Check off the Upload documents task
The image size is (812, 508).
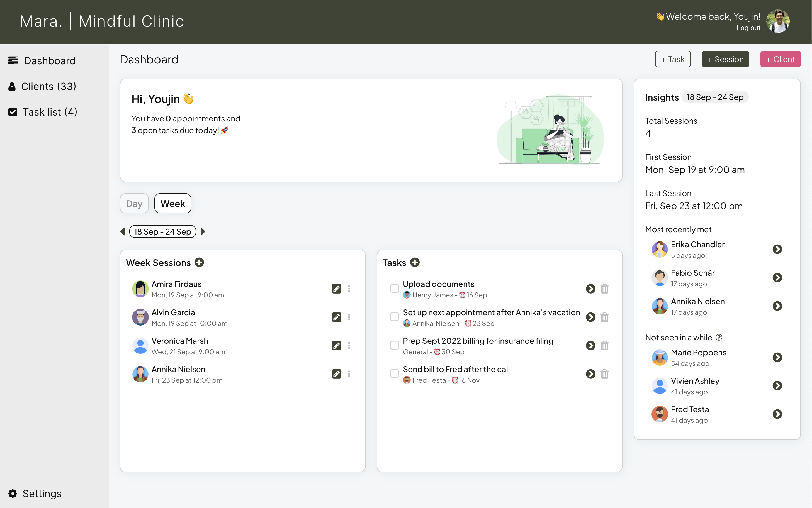click(x=395, y=289)
